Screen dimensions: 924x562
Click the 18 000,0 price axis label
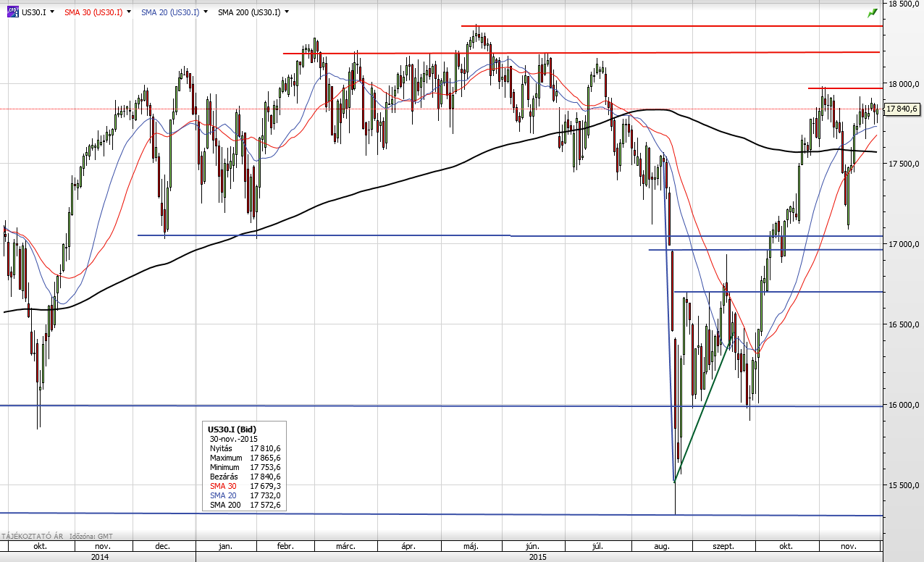coord(904,84)
